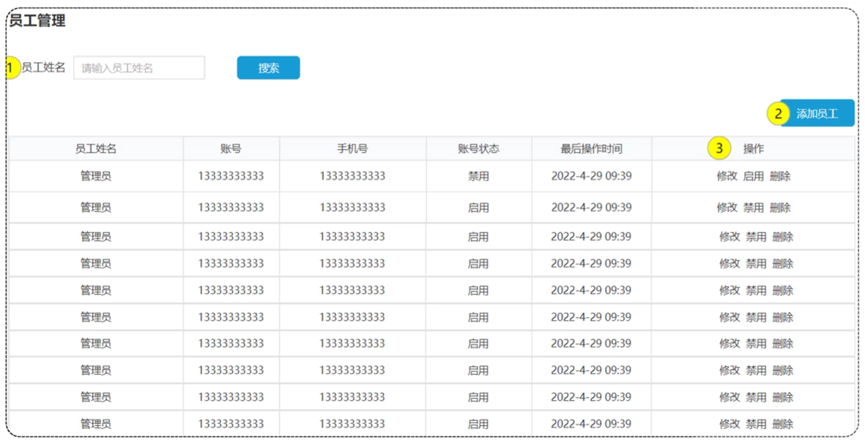This screenshot has width=868, height=447.
Task: Click the 手机号 column header
Action: coord(352,149)
